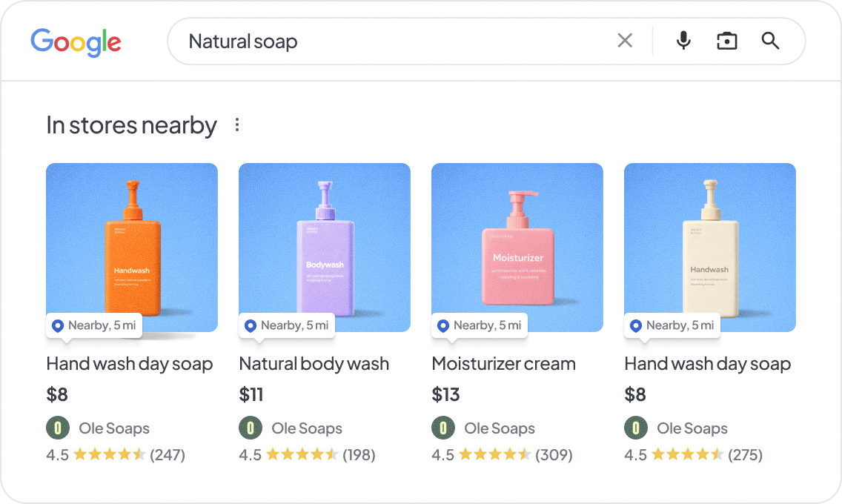Open the three-dot menu beside In stores nearby

(x=237, y=125)
